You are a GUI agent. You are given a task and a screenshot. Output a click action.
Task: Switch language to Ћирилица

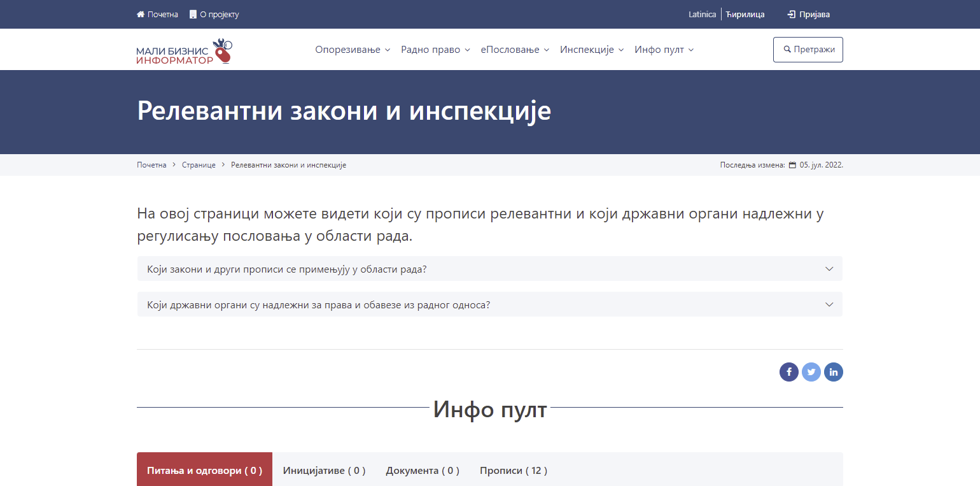click(745, 14)
